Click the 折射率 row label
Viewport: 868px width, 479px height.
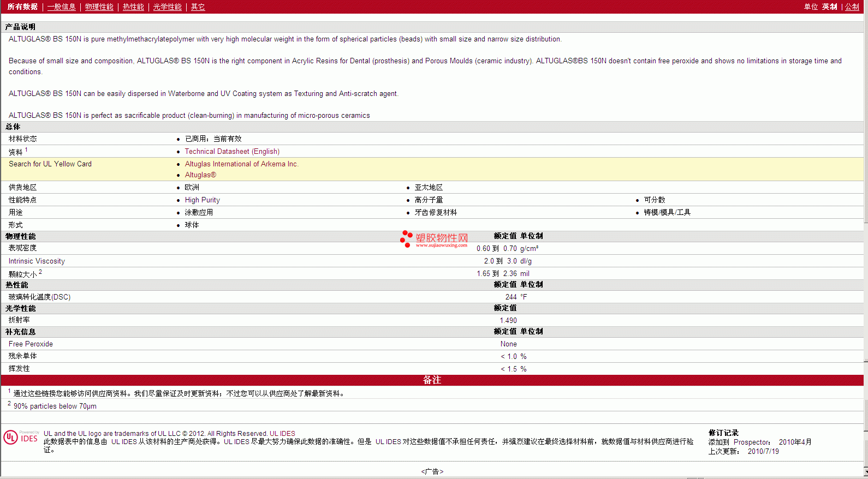(x=19, y=320)
